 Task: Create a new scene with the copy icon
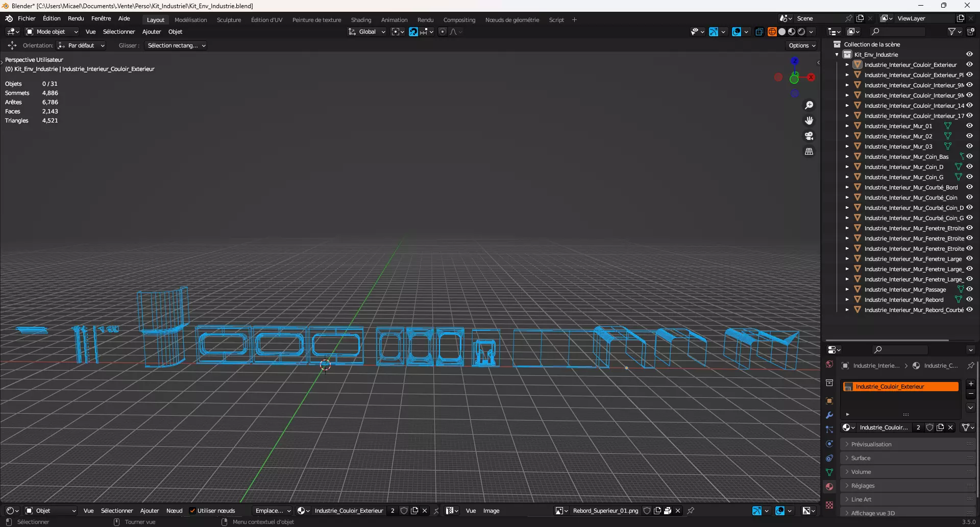point(860,18)
